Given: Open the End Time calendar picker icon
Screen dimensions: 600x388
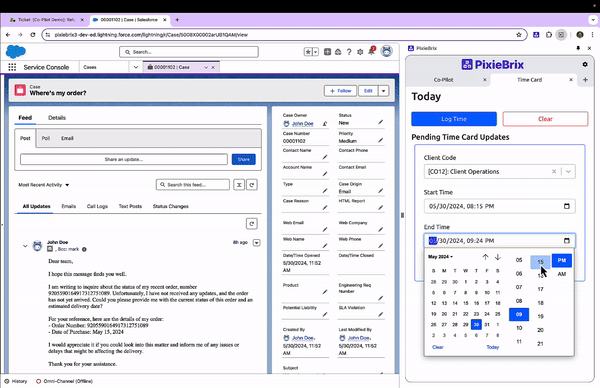Looking at the screenshot, I should coord(567,241).
